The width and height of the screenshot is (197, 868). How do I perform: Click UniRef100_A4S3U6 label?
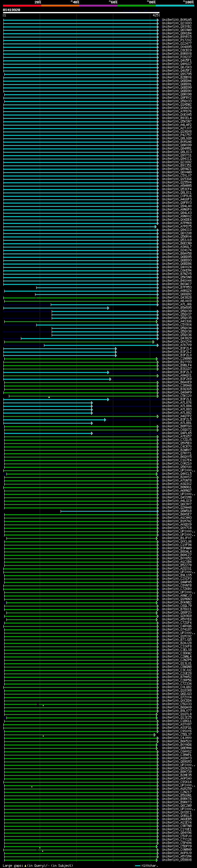point(177,321)
